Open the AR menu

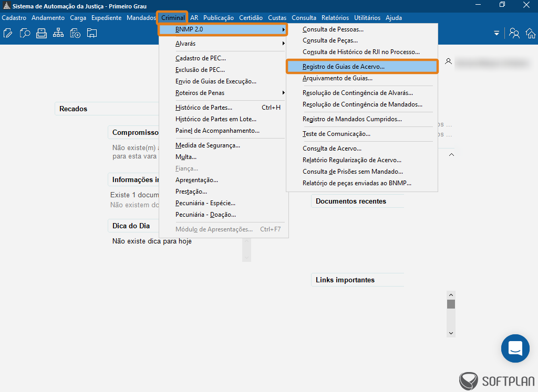click(x=194, y=18)
